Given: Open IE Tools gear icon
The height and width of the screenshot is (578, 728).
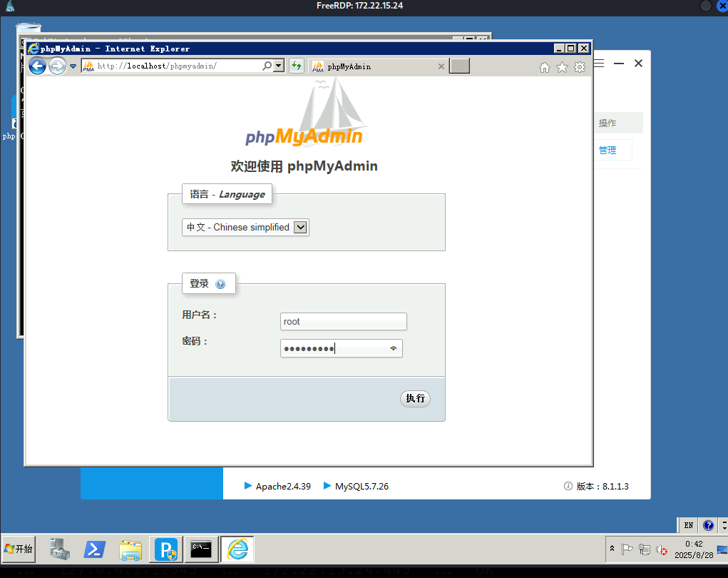Looking at the screenshot, I should 580,67.
